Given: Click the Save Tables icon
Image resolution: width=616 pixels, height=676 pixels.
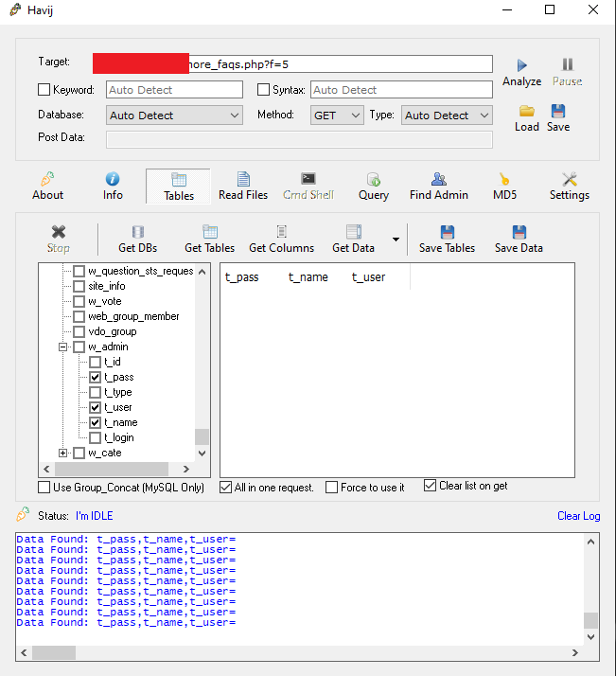Looking at the screenshot, I should click(448, 232).
